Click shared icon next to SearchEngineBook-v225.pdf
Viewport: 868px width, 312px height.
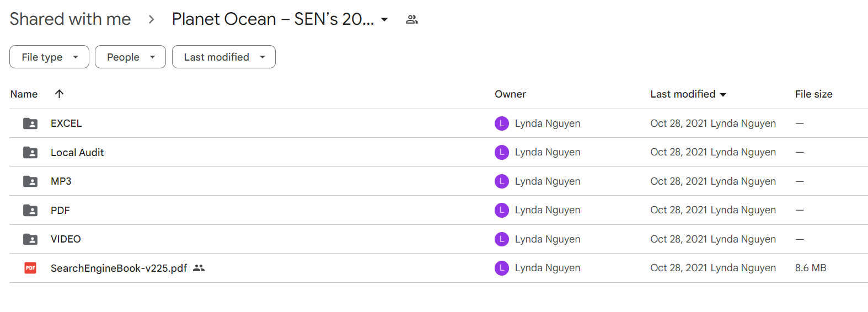(x=199, y=268)
